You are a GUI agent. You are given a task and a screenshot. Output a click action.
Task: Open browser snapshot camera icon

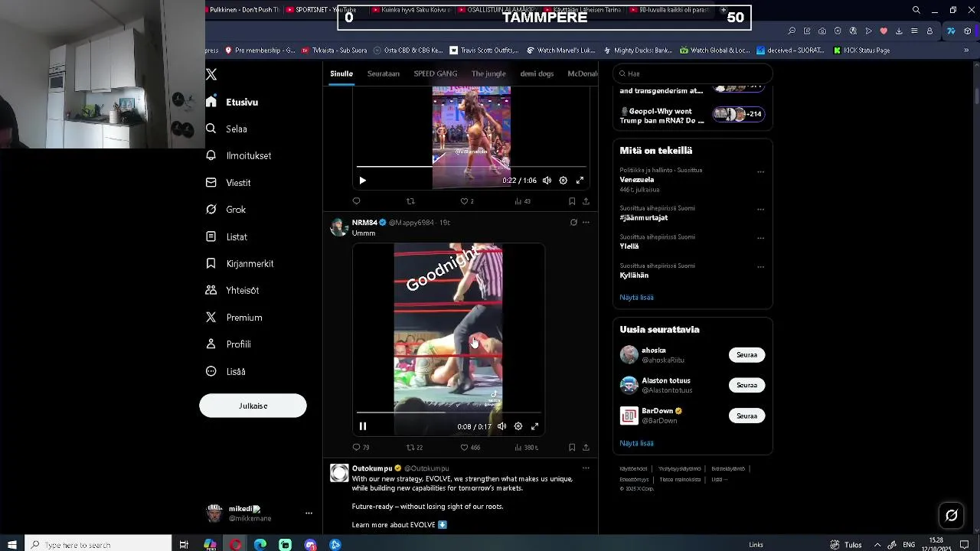822,31
